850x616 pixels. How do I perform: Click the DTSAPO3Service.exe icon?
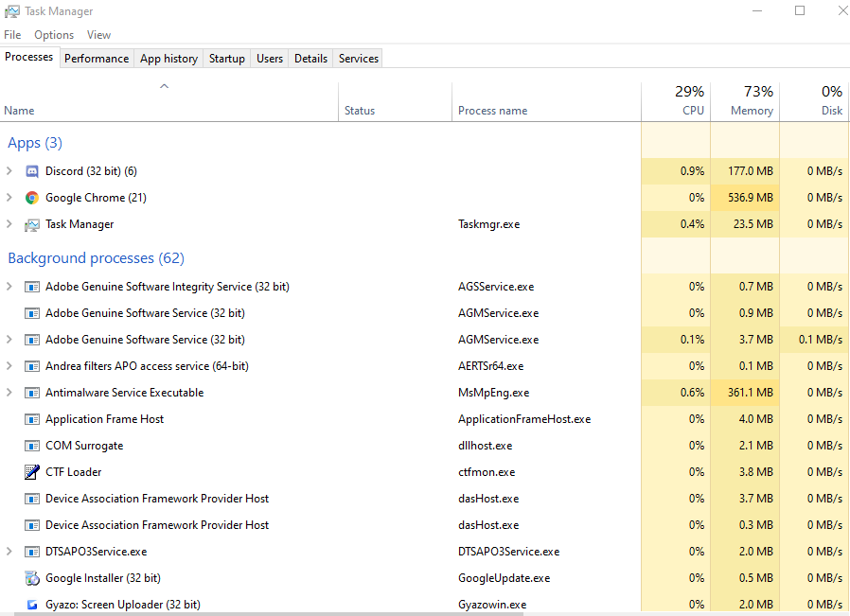32,552
